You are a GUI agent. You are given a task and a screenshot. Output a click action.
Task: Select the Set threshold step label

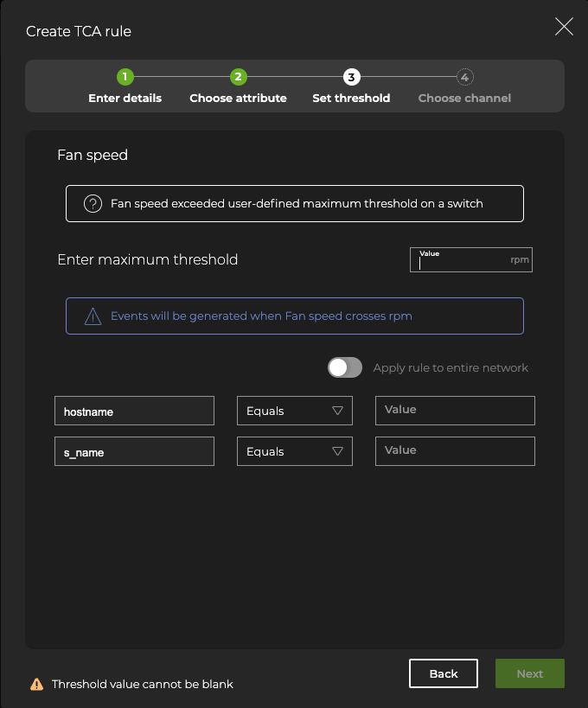[351, 98]
